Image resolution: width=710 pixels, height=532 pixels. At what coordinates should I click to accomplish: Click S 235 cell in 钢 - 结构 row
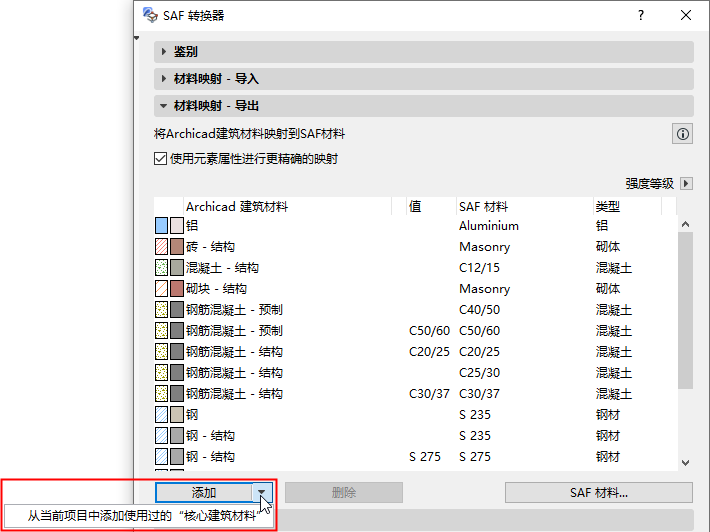pyautogui.click(x=475, y=436)
